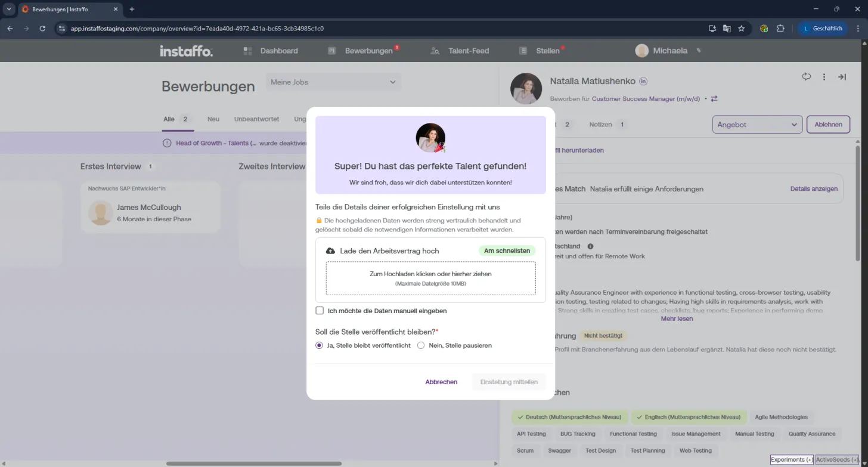Open the Talent-Feed navigation item
The width and height of the screenshot is (868, 467).
tap(460, 51)
